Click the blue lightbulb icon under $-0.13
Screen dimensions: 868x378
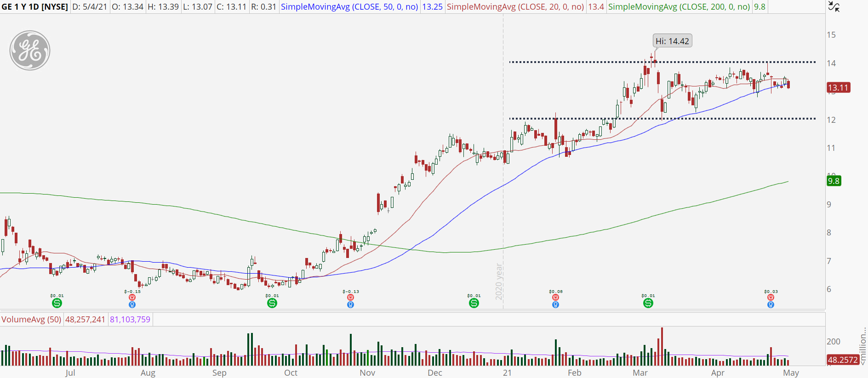point(351,304)
